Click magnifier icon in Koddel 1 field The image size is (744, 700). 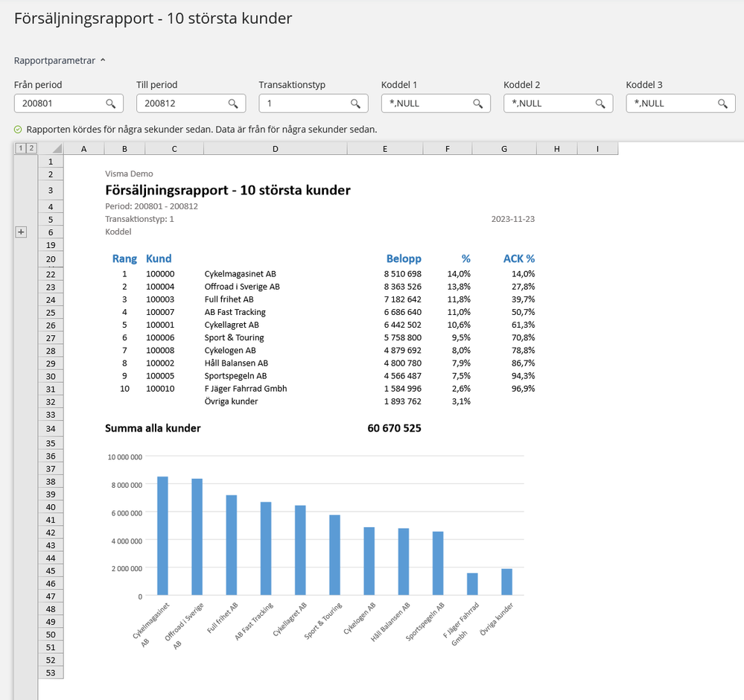pyautogui.click(x=477, y=104)
